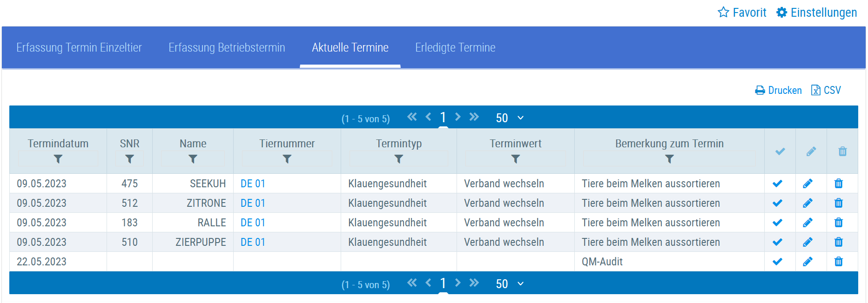The image size is (868, 303).
Task: Open the DE 01 link for SEEKUH
Action: tap(253, 184)
